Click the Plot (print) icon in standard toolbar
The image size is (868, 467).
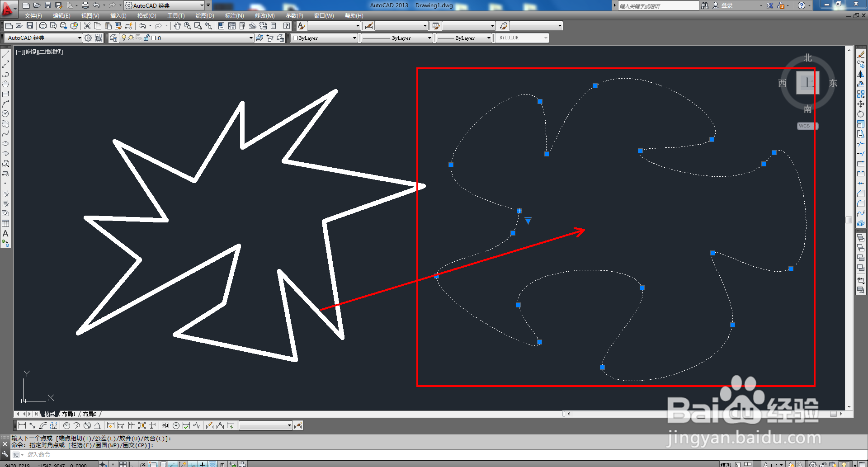point(43,26)
